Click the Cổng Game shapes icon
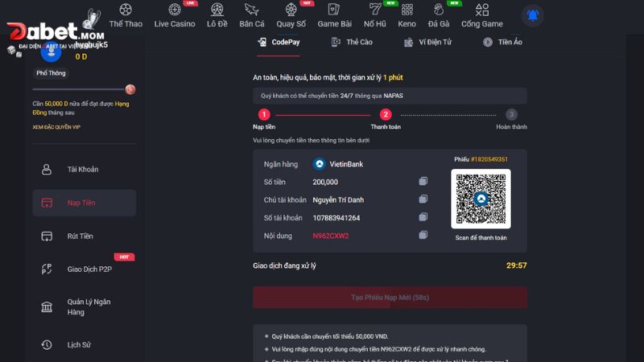 click(482, 9)
